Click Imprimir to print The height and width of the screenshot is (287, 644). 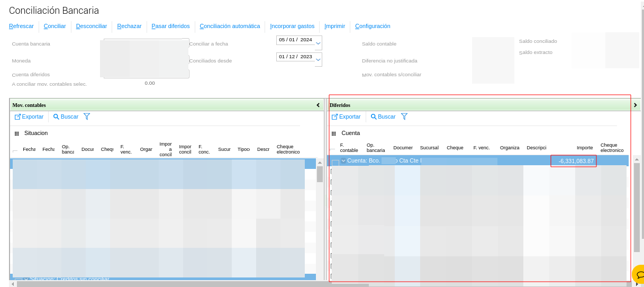334,26
